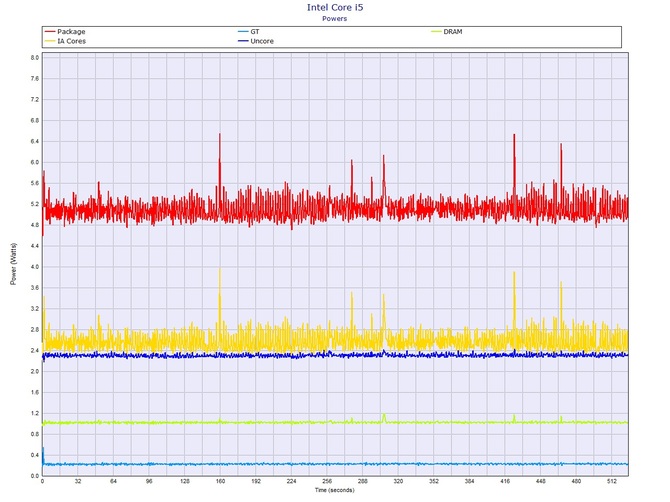This screenshot has width=670, height=502.
Task: Click the yellow IA Cores legend swatch
Action: (50, 41)
